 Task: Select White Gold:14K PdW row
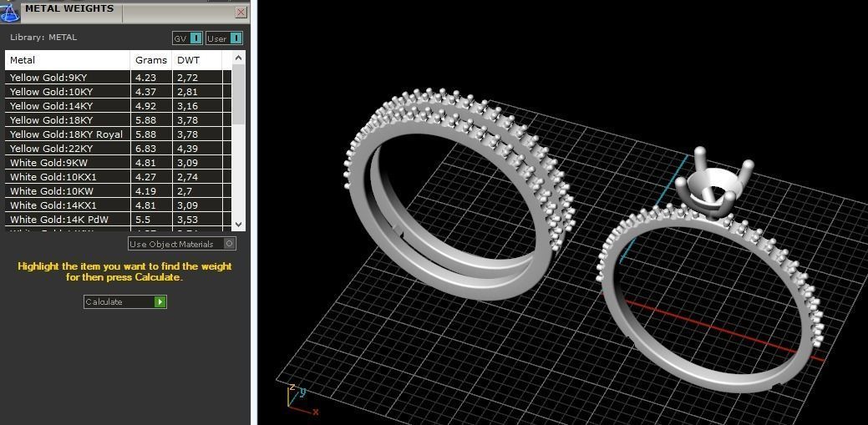click(118, 219)
